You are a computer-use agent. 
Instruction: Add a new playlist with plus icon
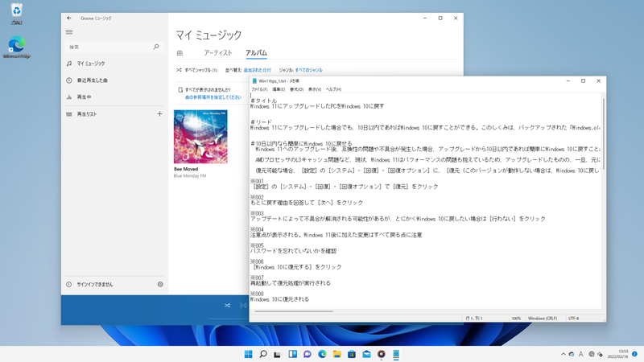coord(159,113)
